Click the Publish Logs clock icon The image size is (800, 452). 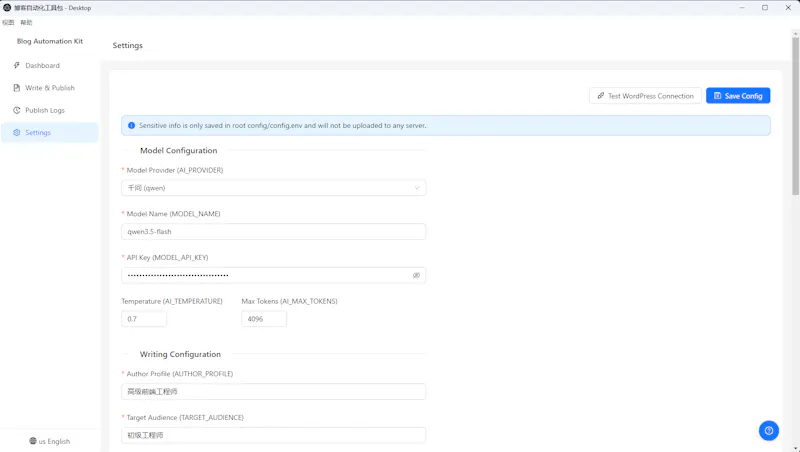tap(16, 110)
